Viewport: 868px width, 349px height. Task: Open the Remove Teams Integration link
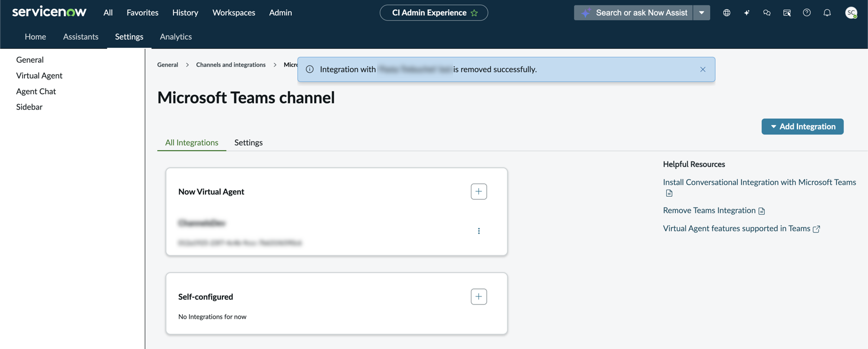tap(709, 210)
